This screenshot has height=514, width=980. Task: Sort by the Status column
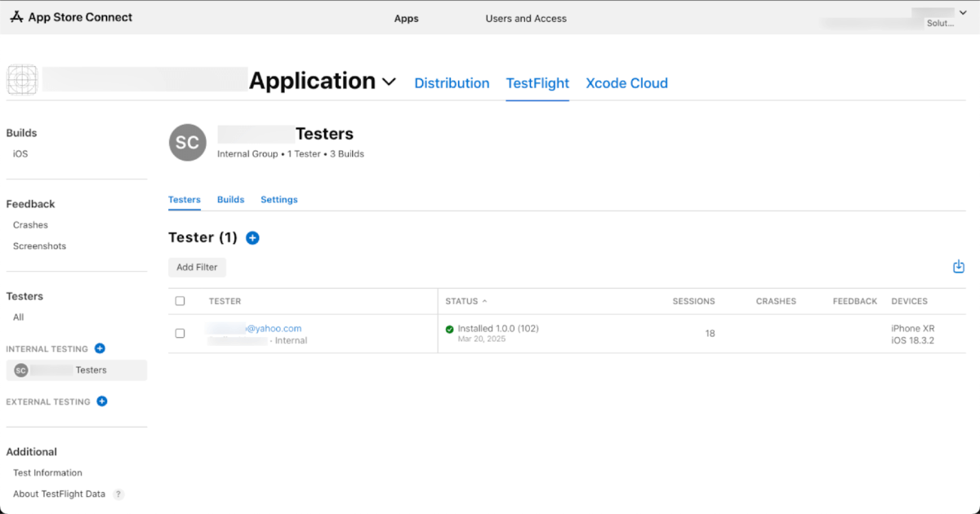pos(465,301)
